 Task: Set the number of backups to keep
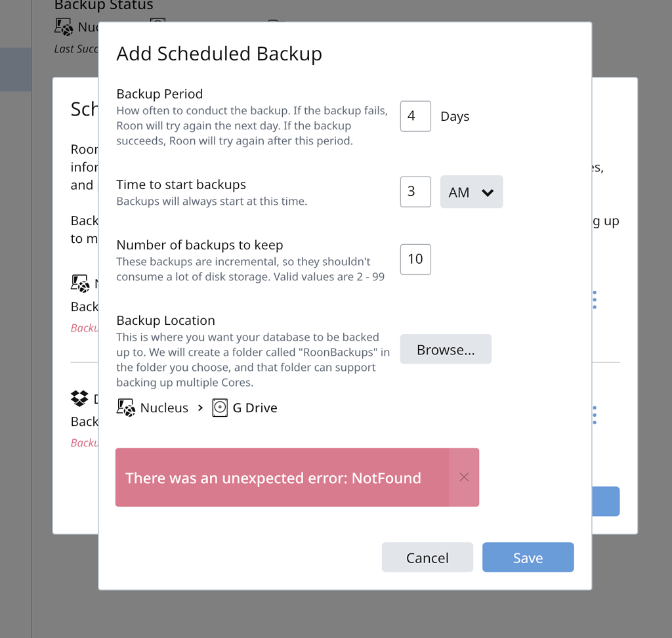[x=415, y=259]
